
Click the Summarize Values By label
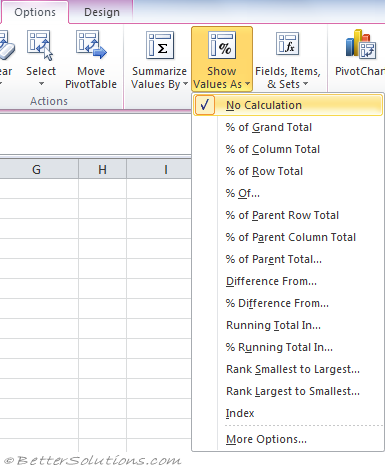[159, 78]
